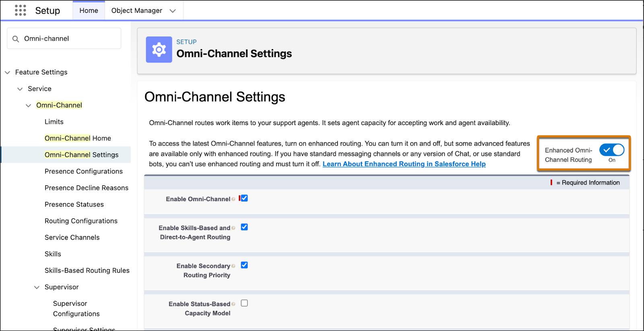The image size is (644, 331).
Task: Click the SETUP breadcrumb text in header
Action: [x=186, y=42]
